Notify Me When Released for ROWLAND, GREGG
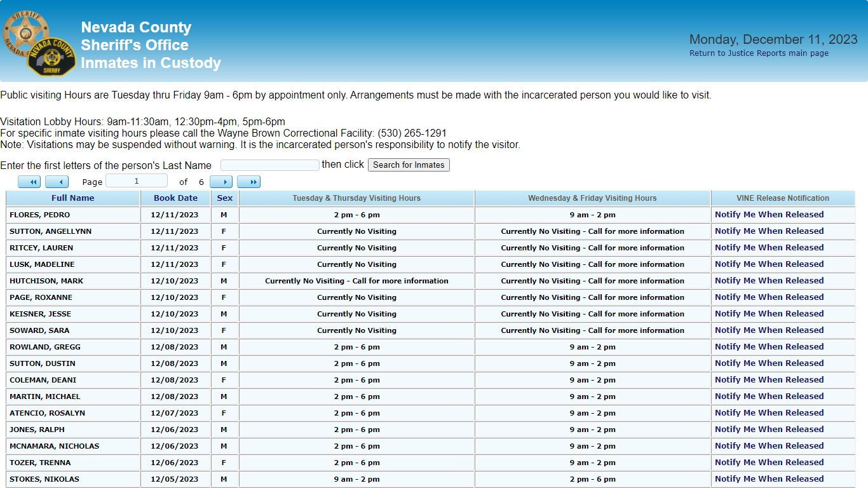Image resolution: width=868 pixels, height=488 pixels. tap(769, 347)
